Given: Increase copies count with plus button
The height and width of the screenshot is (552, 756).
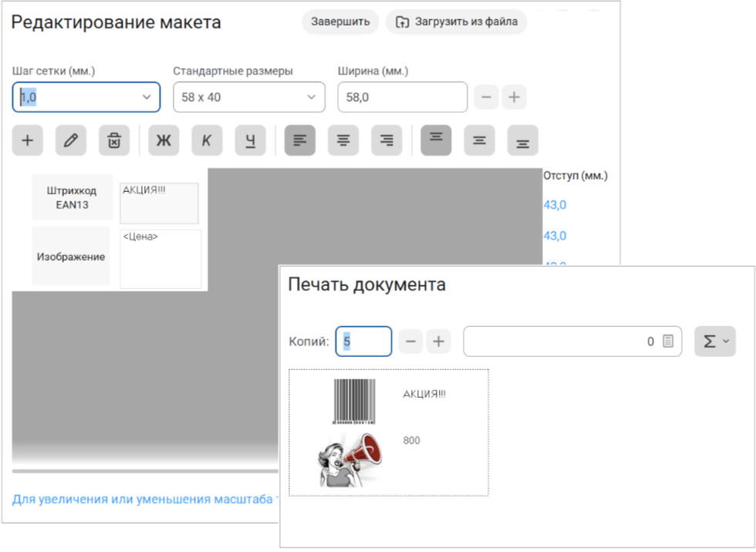Looking at the screenshot, I should 438,342.
